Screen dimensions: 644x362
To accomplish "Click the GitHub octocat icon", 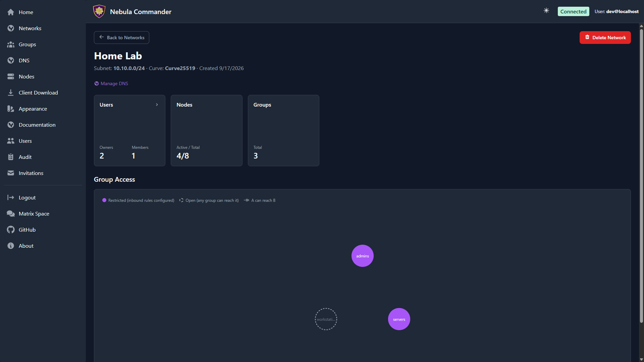I will point(11,230).
